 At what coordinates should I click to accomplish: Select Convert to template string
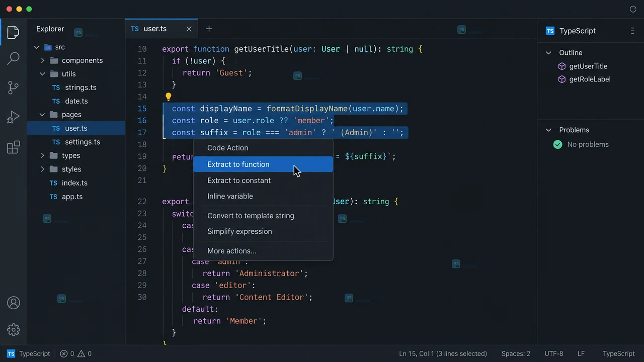(x=263, y=216)
